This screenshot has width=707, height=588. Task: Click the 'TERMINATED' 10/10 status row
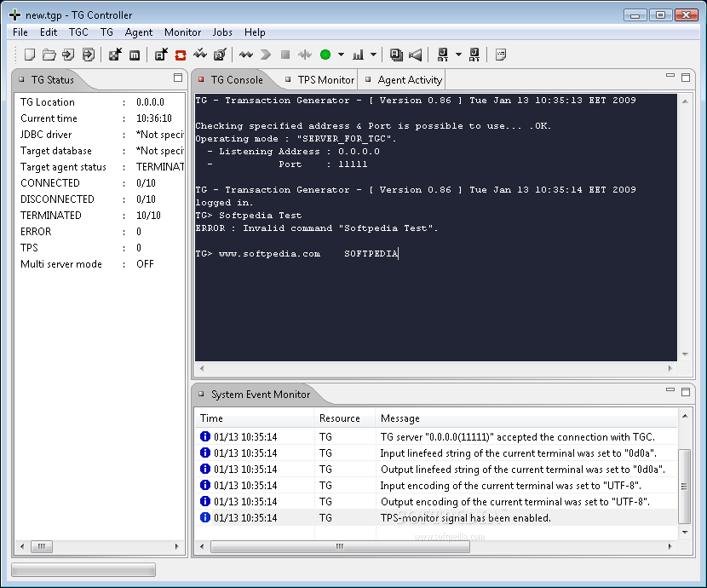coord(101,215)
